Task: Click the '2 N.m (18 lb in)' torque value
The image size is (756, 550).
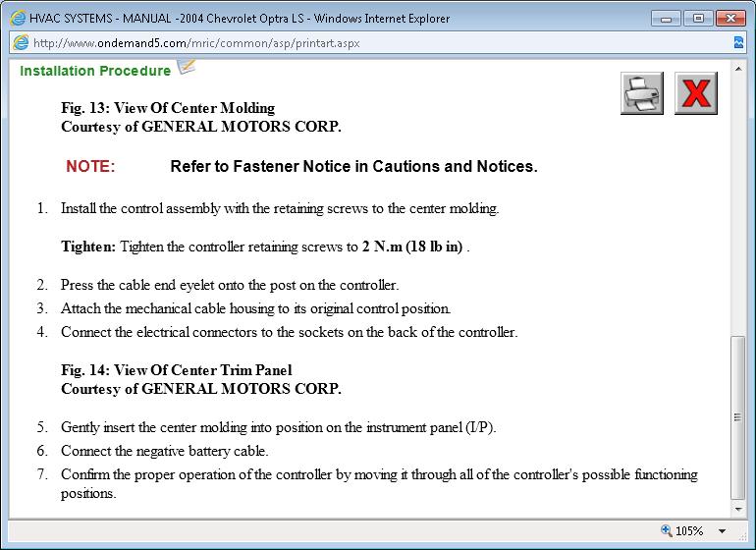Action: coord(412,247)
